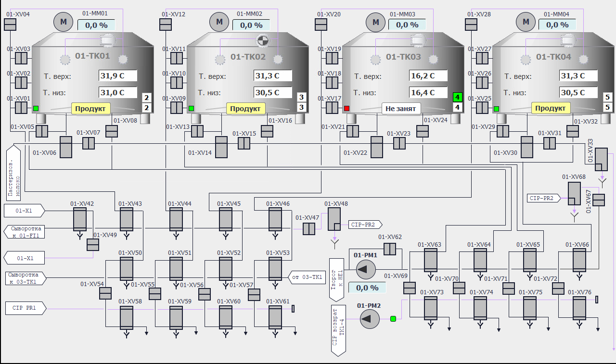The width and height of the screenshot is (616, 364).
Task: Select valve 01-XV62 above pump 01-PM1
Action: (389, 249)
